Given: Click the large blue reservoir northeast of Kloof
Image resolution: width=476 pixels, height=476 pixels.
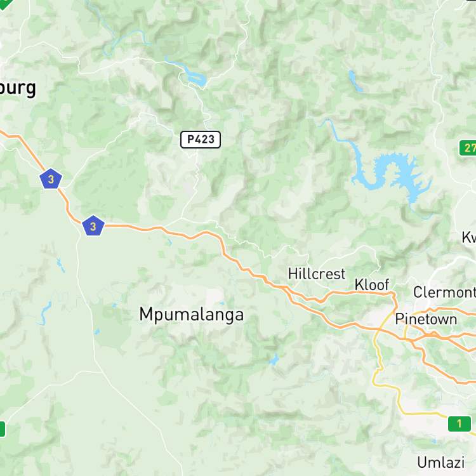Looking at the screenshot, I should click(x=392, y=176).
